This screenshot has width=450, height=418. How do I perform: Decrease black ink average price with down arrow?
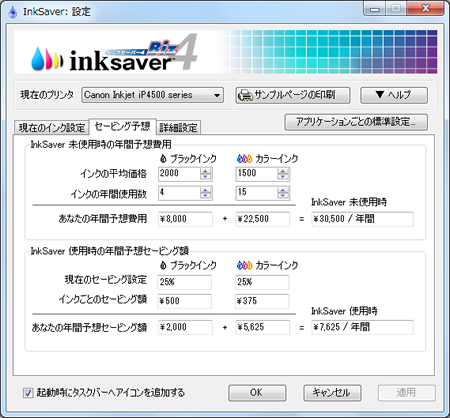pyautogui.click(x=206, y=177)
